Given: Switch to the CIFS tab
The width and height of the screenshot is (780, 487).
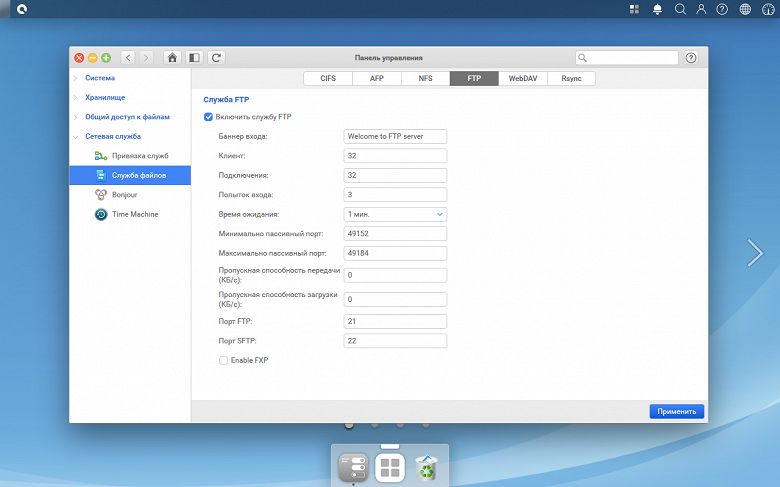Looking at the screenshot, I should pyautogui.click(x=328, y=77).
